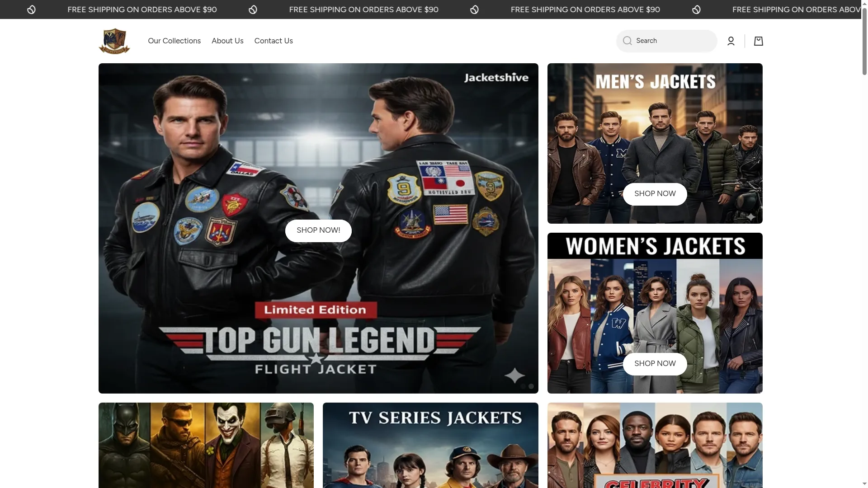Open the TV Series Jackets banner
Image resolution: width=868 pixels, height=488 pixels.
[430, 445]
